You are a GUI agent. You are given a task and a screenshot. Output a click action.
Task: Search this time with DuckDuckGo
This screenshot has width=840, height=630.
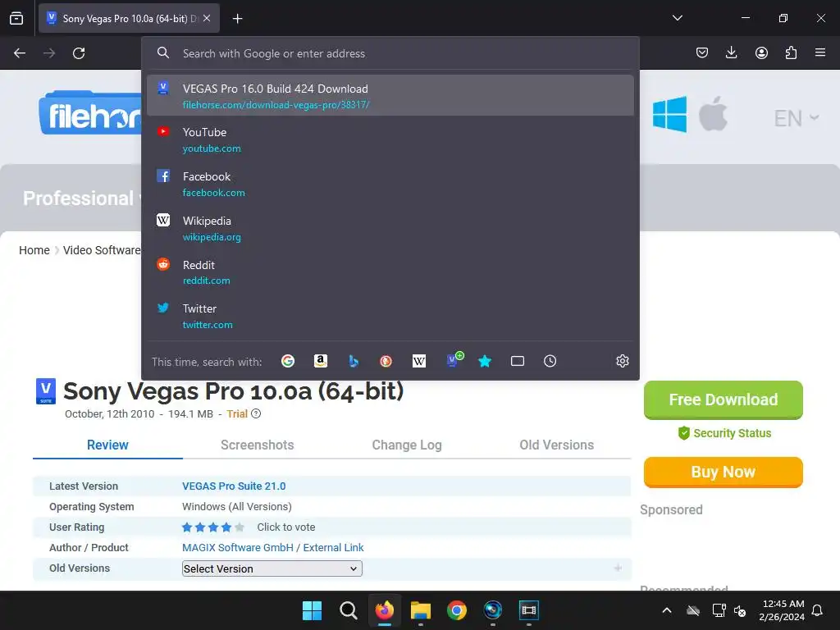386,361
